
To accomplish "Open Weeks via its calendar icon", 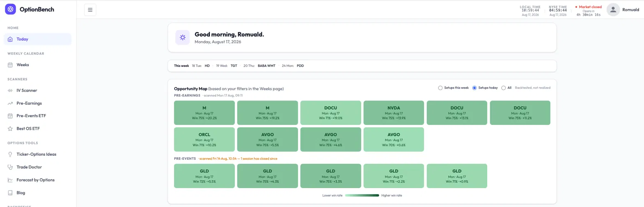I will (10, 65).
